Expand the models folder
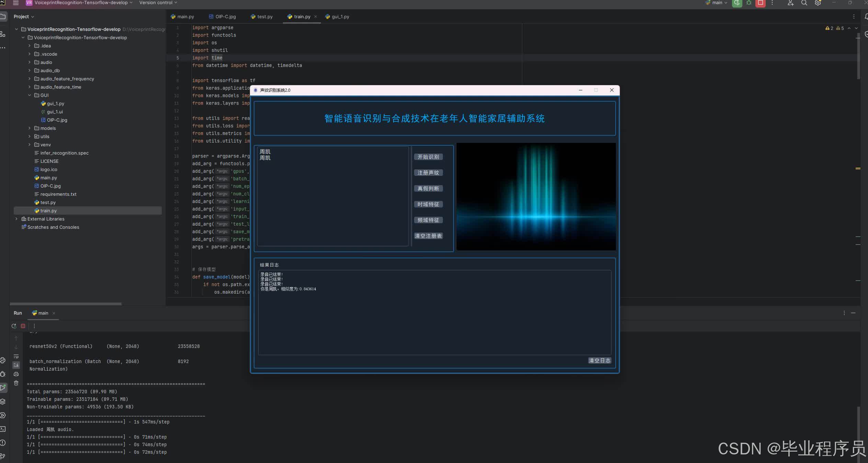Viewport: 868px width, 463px height. 29,128
